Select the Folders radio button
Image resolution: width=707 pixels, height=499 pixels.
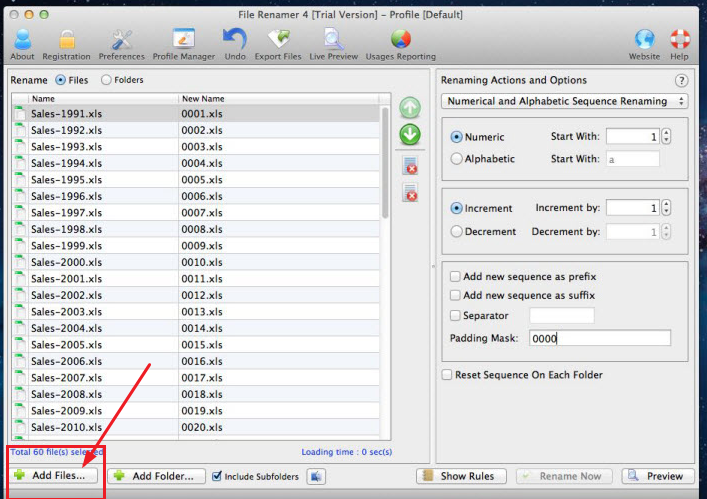[107, 80]
